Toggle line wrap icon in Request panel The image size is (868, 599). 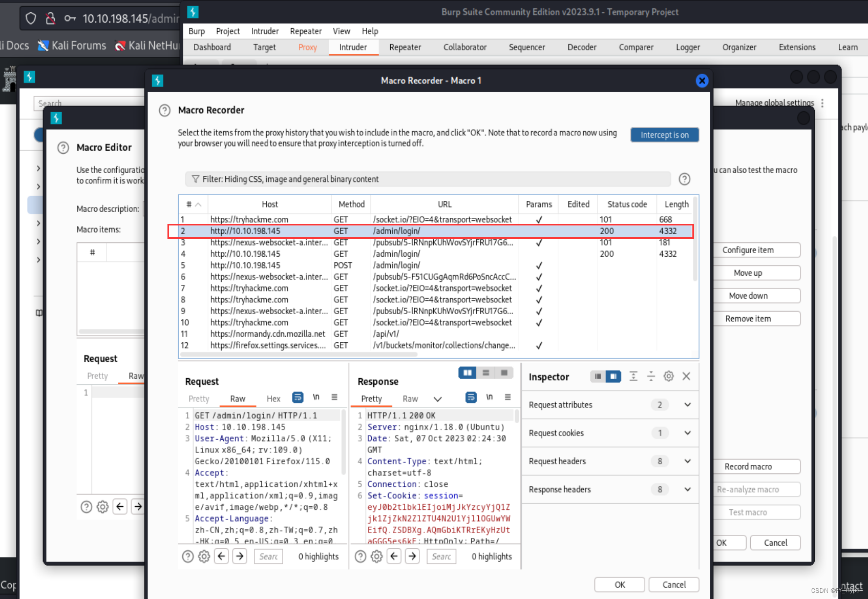click(x=298, y=397)
